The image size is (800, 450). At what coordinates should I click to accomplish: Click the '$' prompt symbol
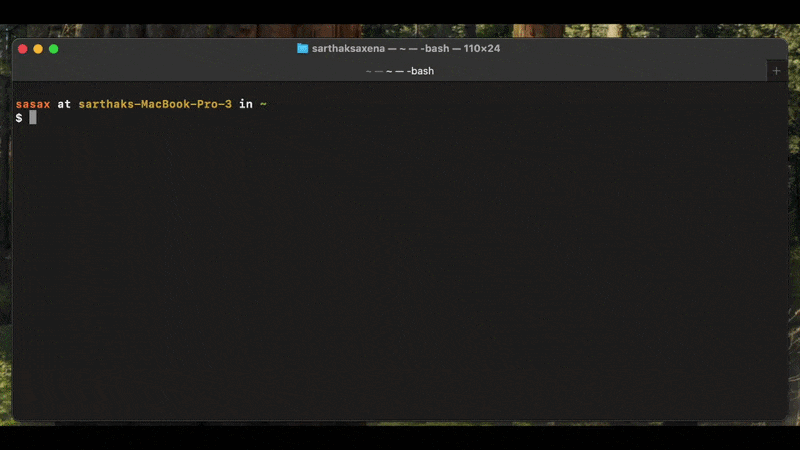coord(19,118)
